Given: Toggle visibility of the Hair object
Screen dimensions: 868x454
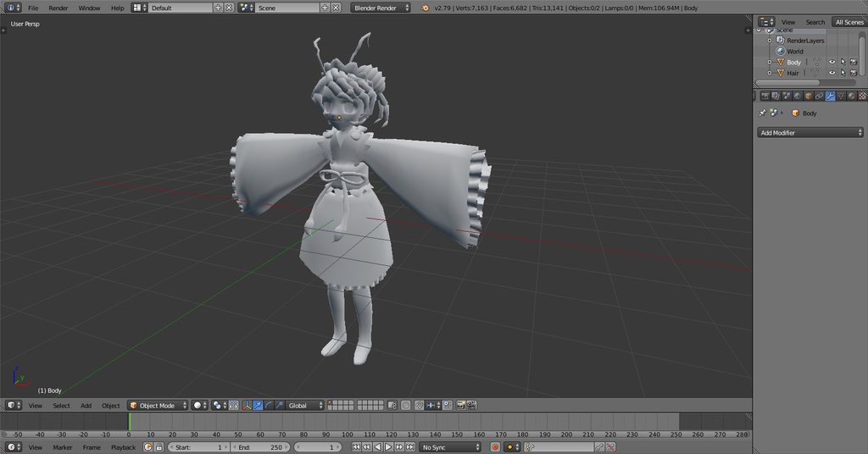Looking at the screenshot, I should 832,73.
